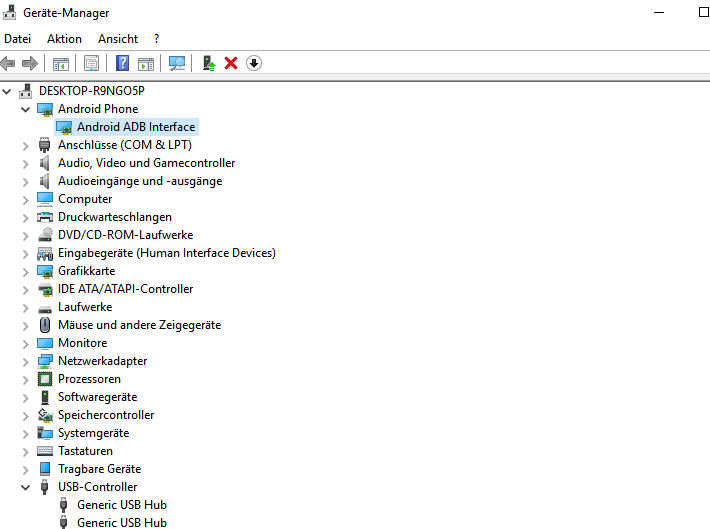Select the Systemgeräte label
Image resolution: width=710 pixels, height=529 pixels.
click(x=93, y=433)
